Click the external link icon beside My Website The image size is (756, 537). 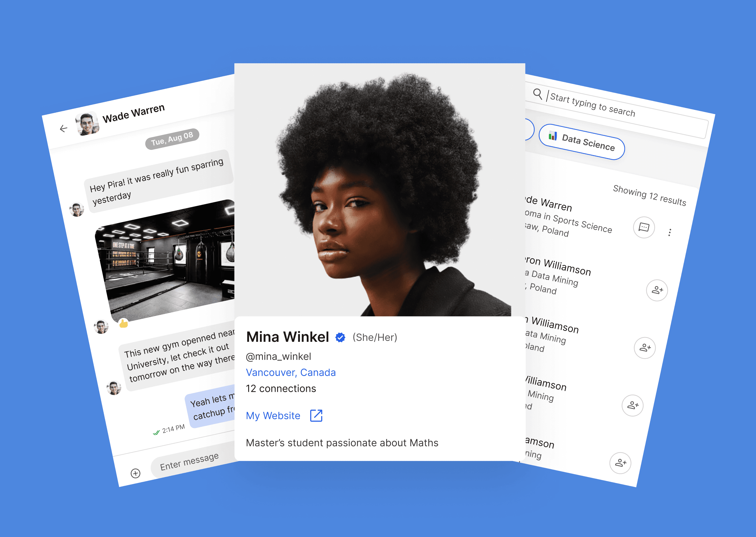tap(316, 416)
